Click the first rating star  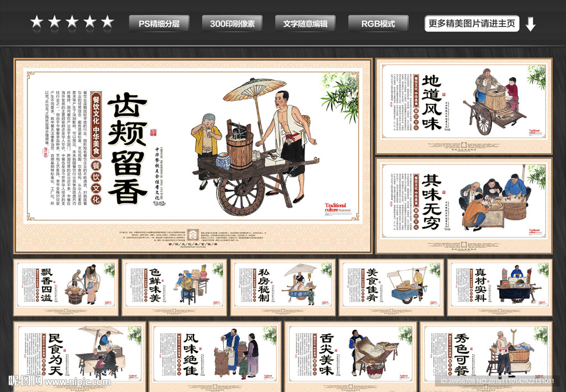click(x=37, y=22)
